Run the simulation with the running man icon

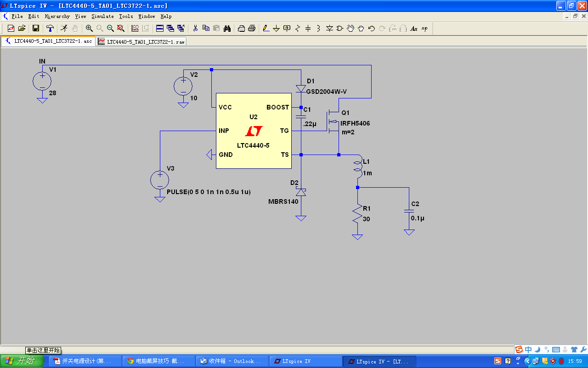(64, 29)
